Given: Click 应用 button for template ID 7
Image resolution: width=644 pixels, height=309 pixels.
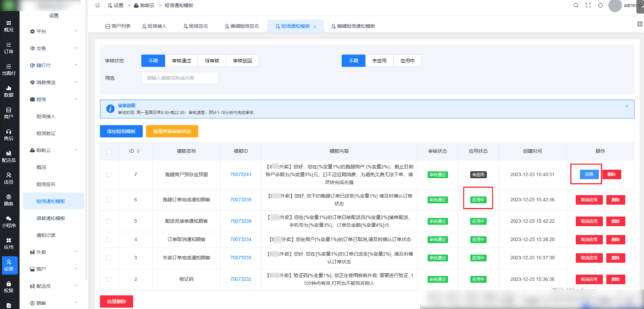Looking at the screenshot, I should click(x=589, y=174).
